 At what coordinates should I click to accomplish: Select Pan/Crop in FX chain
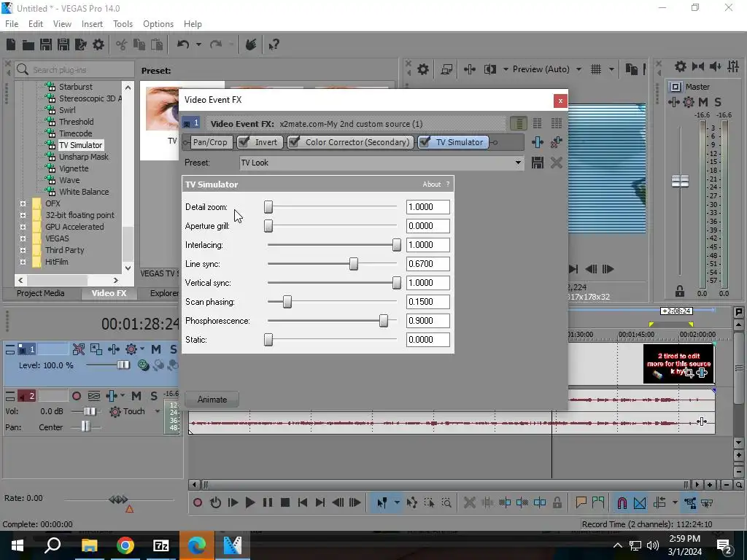point(210,142)
